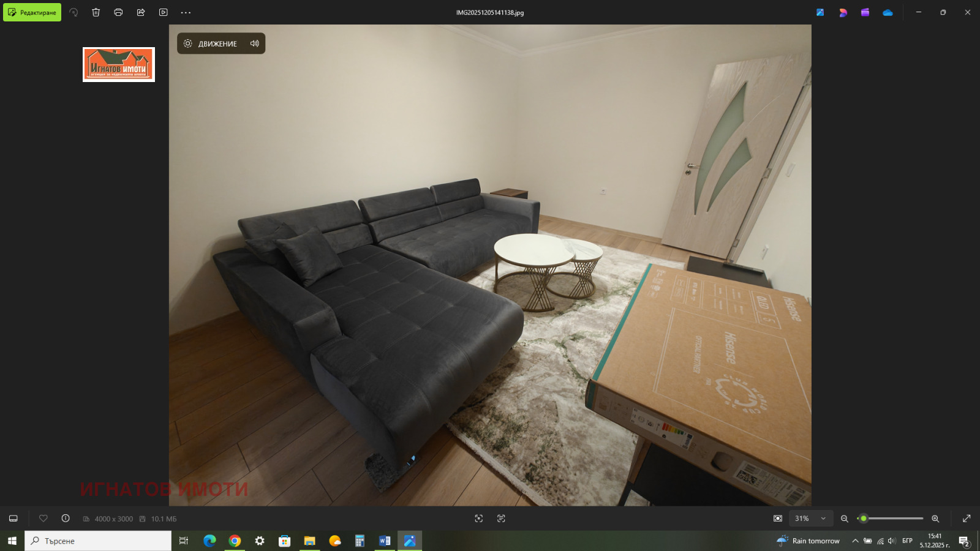Delete the photo with the trash icon
Screen dimensions: 980x551
96,12
